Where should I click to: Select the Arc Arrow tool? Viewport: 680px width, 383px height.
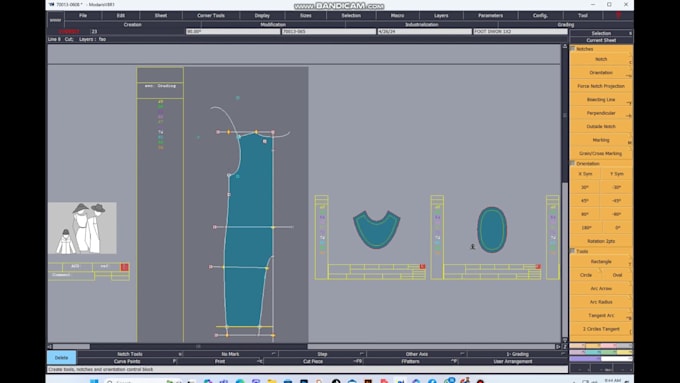[x=601, y=288]
